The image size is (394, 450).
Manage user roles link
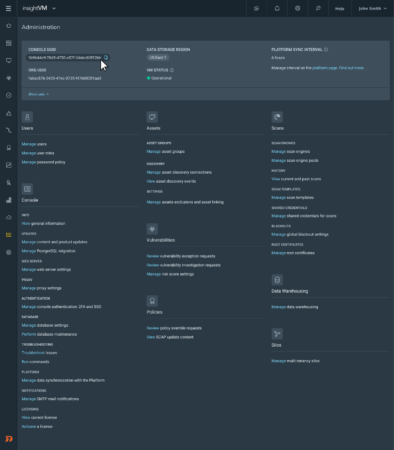tap(38, 153)
